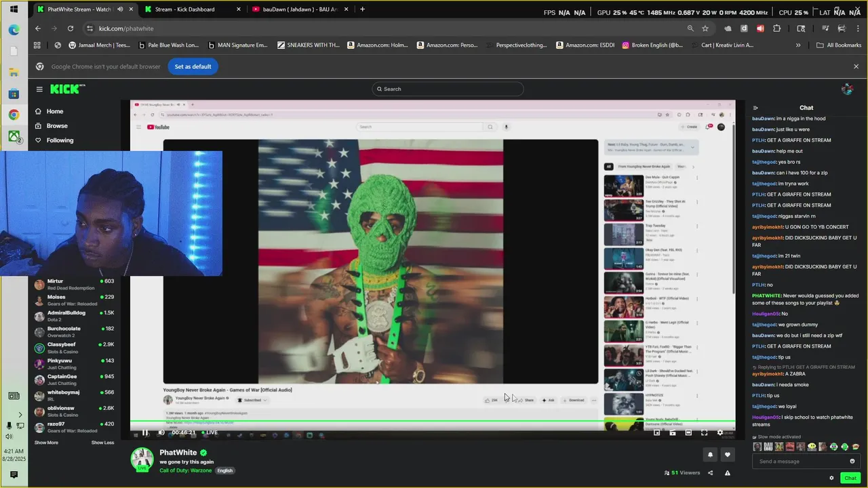Open Xbox app from taskbar
The width and height of the screenshot is (868, 488).
14,136
